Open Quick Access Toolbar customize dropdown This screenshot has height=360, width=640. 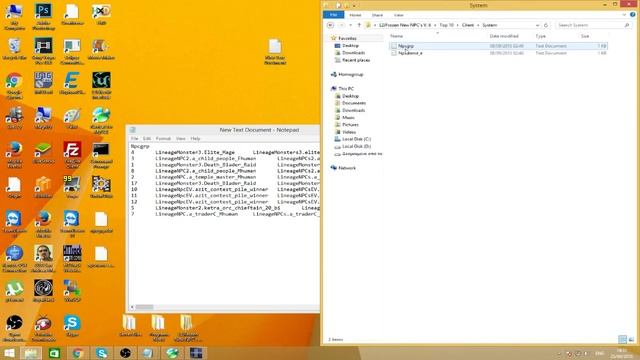(x=354, y=5)
